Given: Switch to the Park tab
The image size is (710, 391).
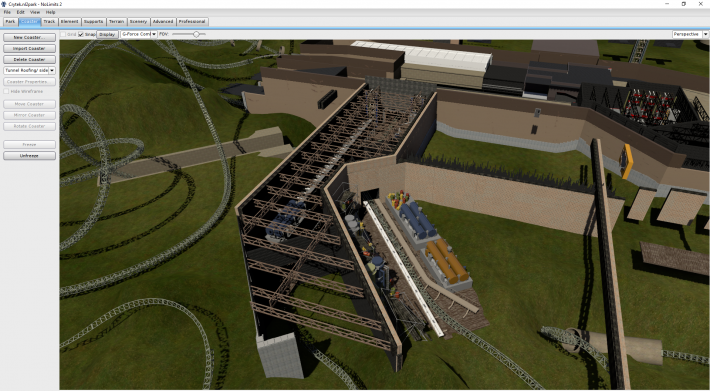Looking at the screenshot, I should point(10,21).
